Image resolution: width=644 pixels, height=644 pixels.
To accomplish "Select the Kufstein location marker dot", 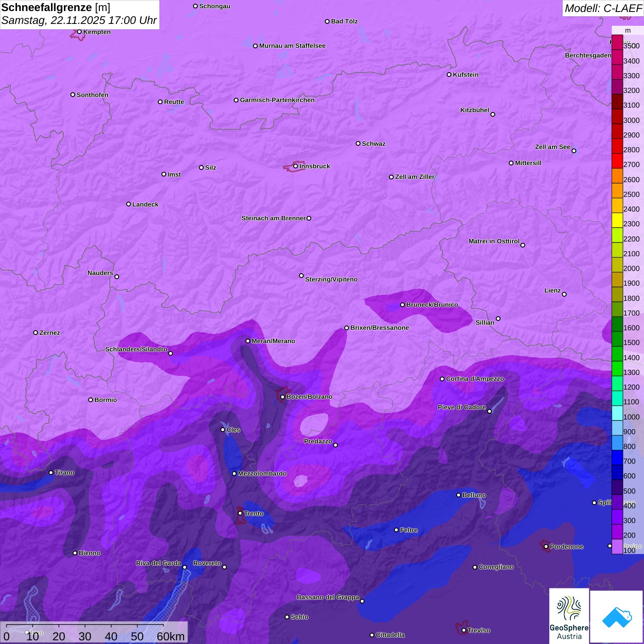I will (x=449, y=75).
